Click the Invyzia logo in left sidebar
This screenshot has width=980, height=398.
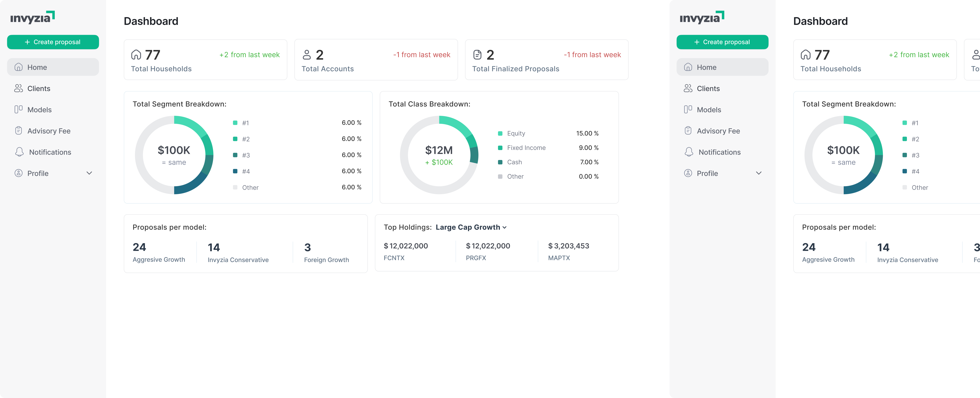pos(32,18)
